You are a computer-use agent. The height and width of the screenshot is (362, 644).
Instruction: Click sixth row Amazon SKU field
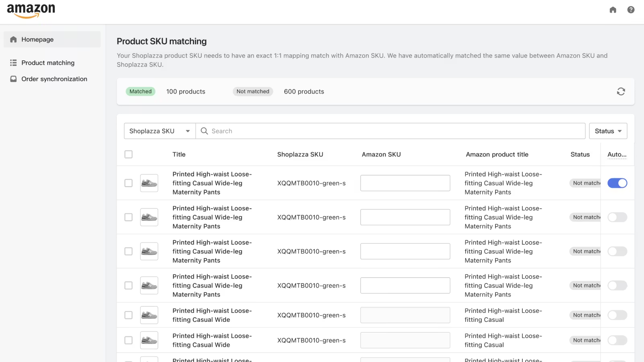405,340
